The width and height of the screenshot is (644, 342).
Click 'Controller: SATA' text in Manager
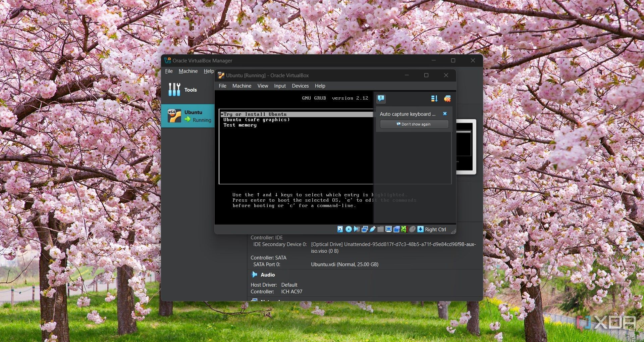(268, 258)
